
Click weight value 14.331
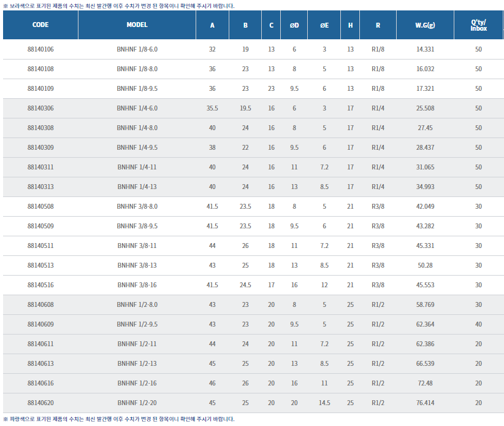point(424,49)
